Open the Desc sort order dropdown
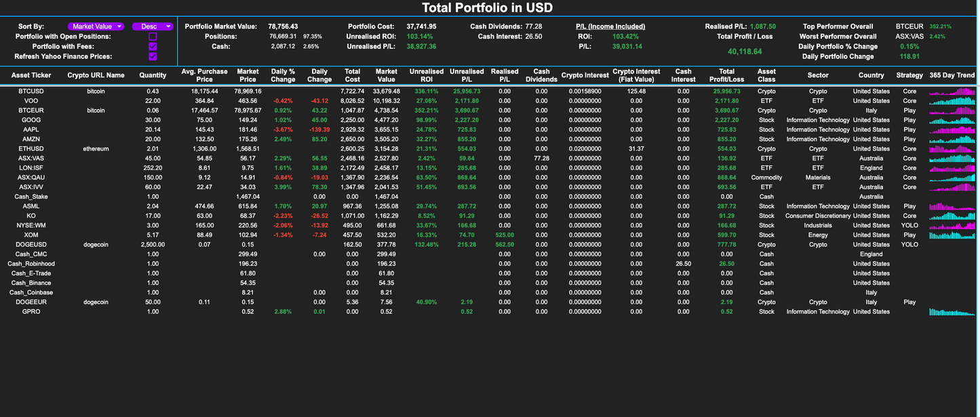This screenshot has width=980, height=417. coord(153,26)
